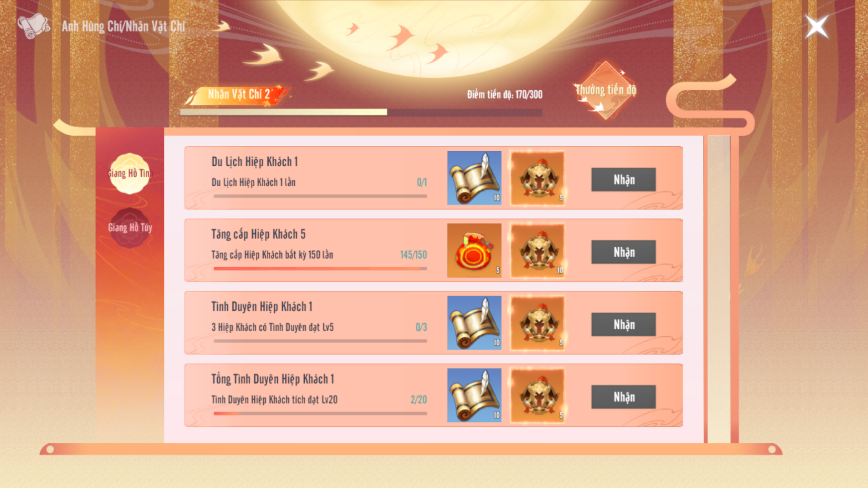Tap helmet badge in Tình Duyên Hiệp Khách 1 row
Image resolution: width=868 pixels, height=488 pixels.
coord(538,323)
